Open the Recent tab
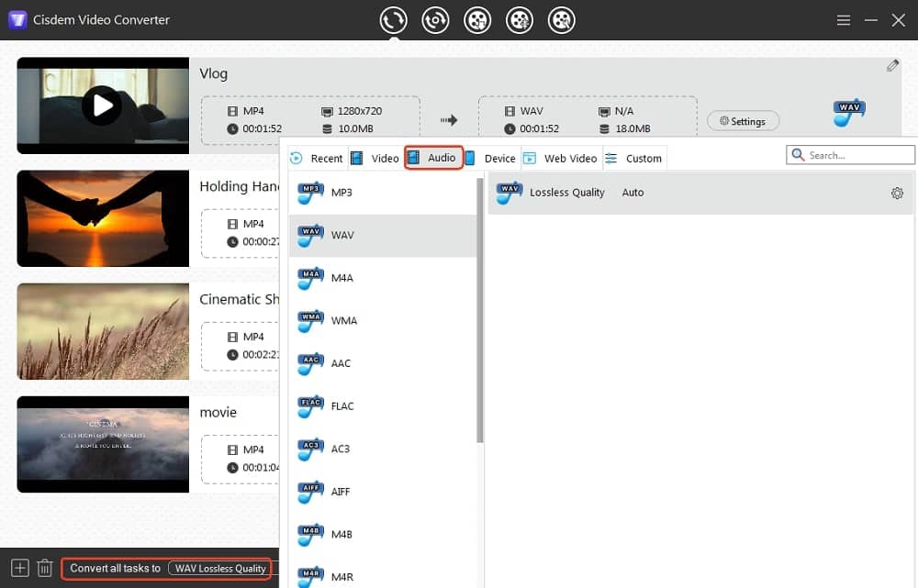 point(317,159)
